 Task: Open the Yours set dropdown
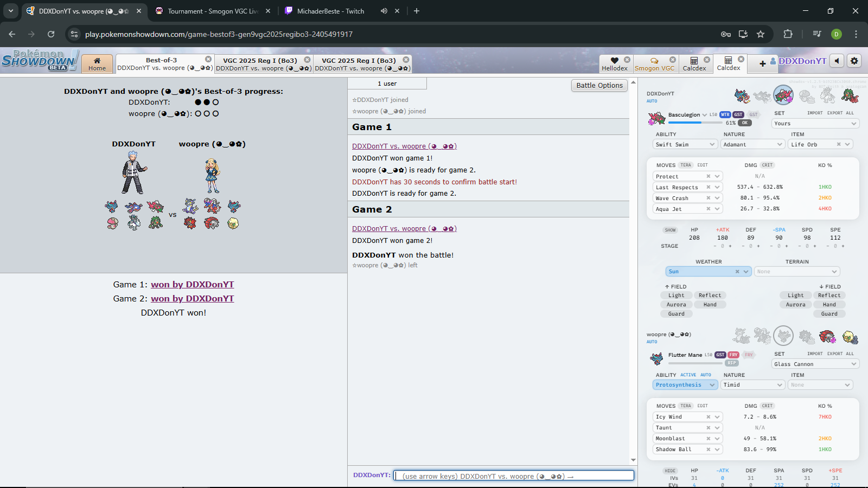[815, 124]
